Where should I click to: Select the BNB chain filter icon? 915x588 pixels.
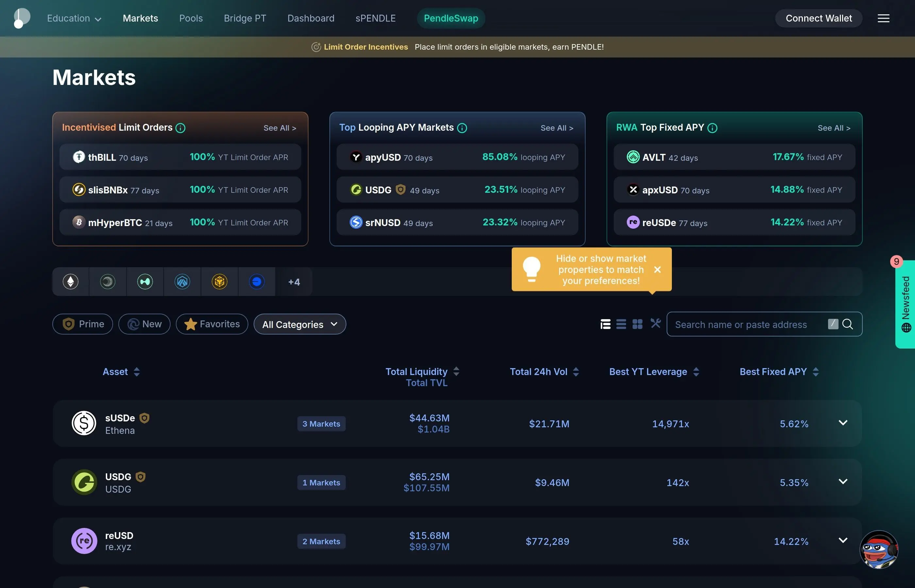coord(220,282)
